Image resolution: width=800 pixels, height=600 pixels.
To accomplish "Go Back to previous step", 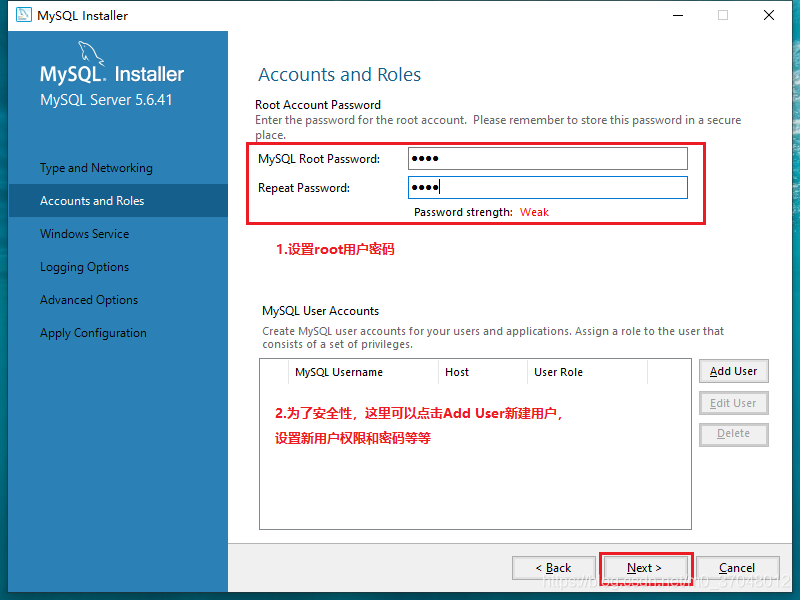I will (554, 568).
